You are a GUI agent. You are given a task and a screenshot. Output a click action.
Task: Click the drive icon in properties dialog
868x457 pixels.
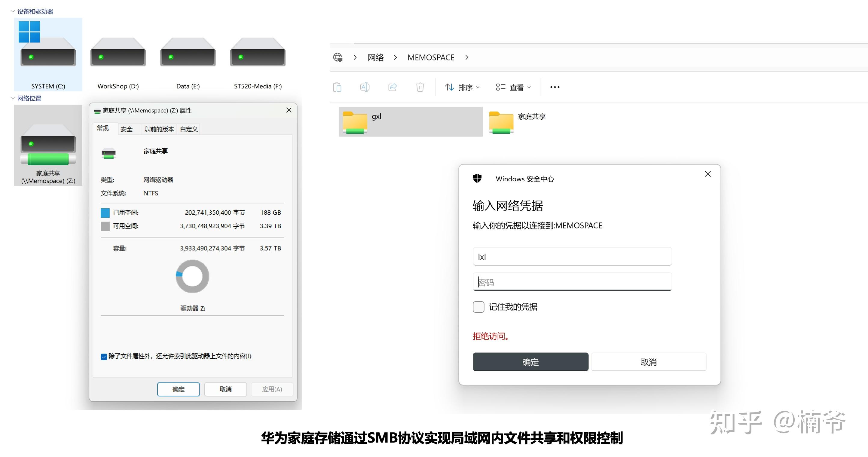coord(108,153)
